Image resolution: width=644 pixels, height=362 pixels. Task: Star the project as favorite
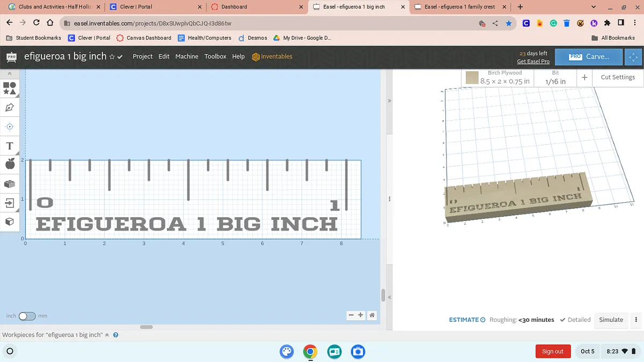112,57
